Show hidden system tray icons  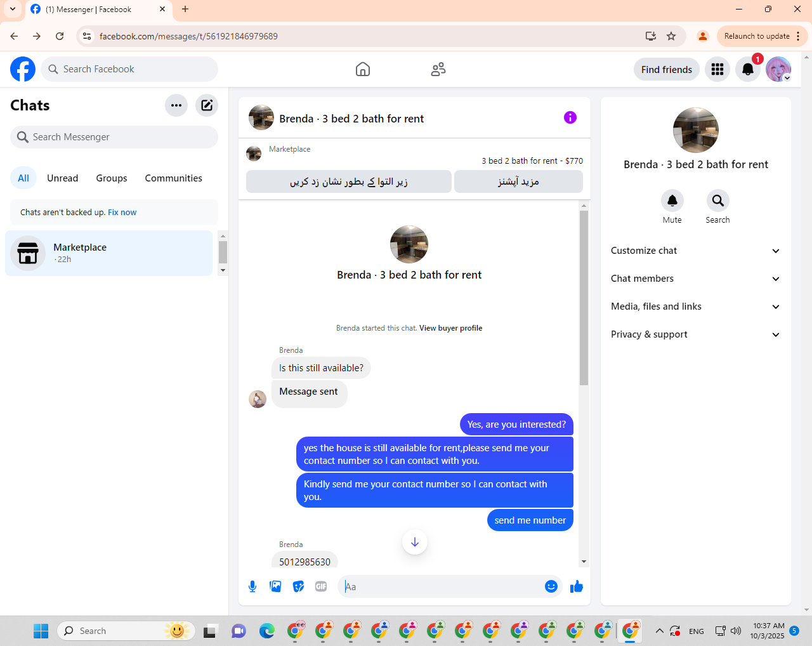click(x=660, y=631)
